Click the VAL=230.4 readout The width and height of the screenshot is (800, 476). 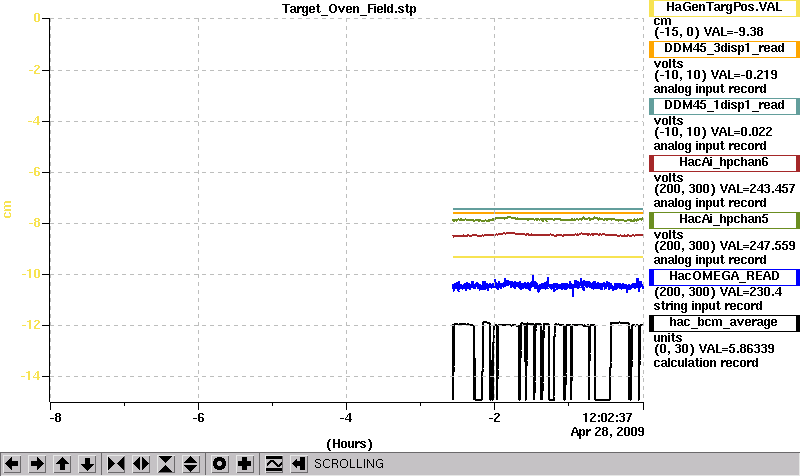tap(750, 292)
